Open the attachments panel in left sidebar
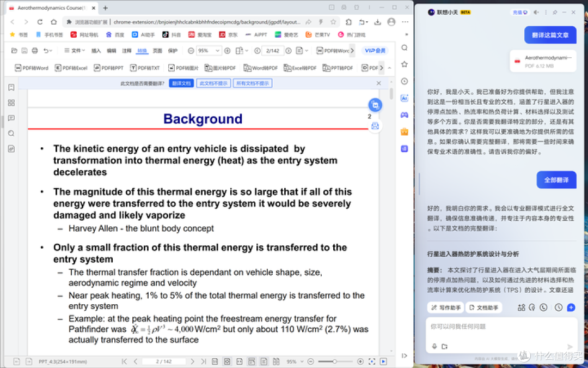This screenshot has height=368, width=588. [x=11, y=149]
